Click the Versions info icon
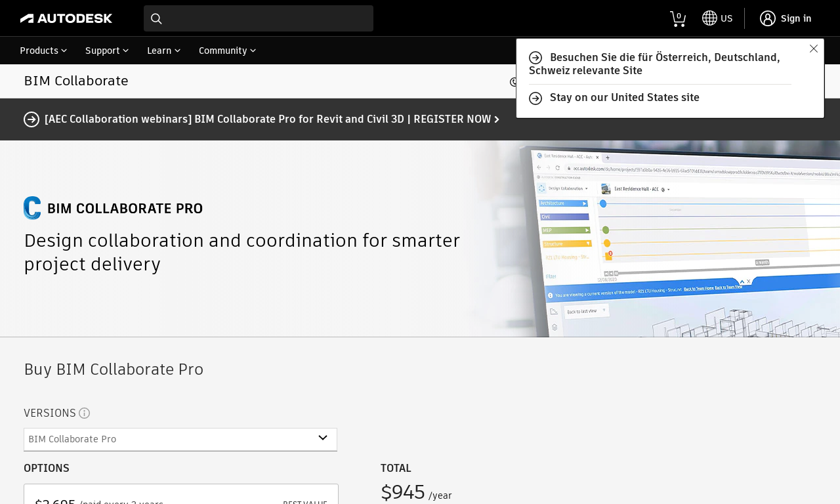The height and width of the screenshot is (504, 840). (x=84, y=413)
